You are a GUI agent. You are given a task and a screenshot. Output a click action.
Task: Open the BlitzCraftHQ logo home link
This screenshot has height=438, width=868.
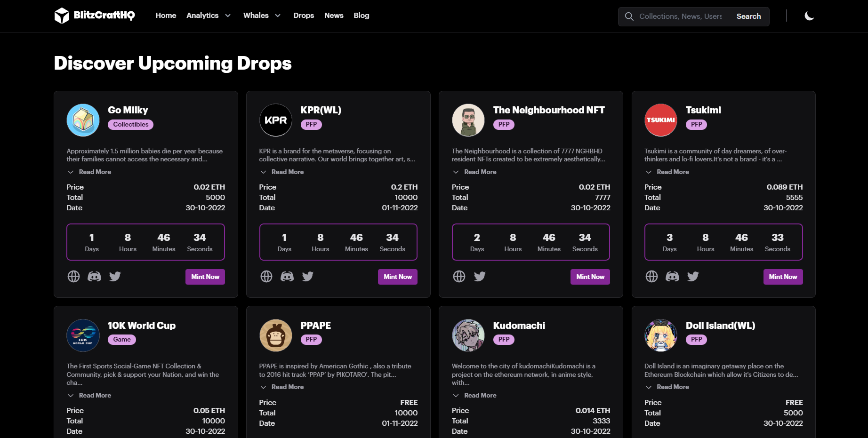[x=95, y=16]
